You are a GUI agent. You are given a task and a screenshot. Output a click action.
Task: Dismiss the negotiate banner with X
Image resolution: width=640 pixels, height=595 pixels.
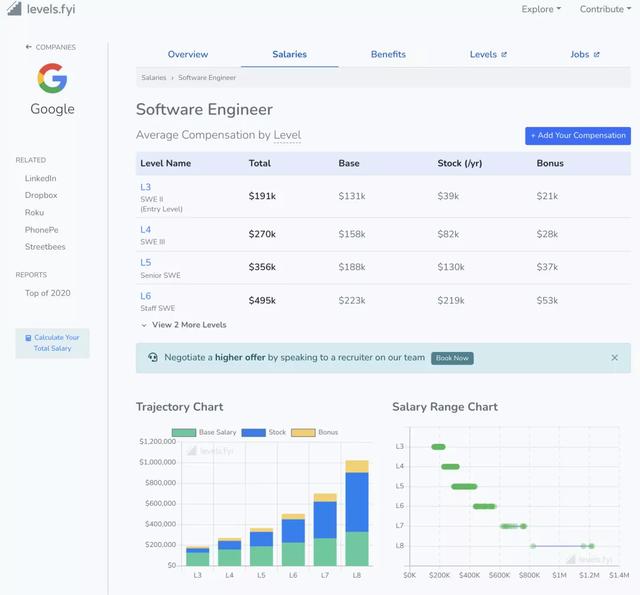(x=614, y=357)
